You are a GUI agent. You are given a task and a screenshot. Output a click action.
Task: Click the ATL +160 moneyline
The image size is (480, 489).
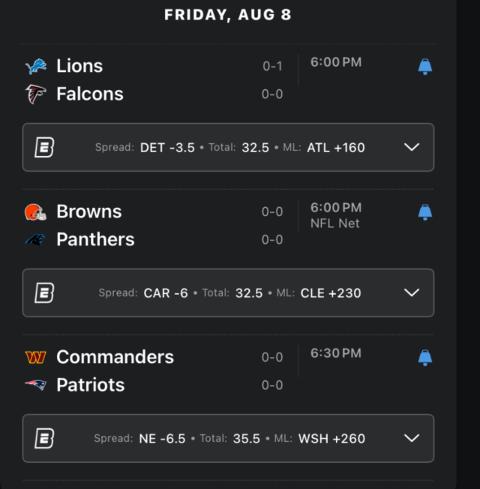[336, 148]
